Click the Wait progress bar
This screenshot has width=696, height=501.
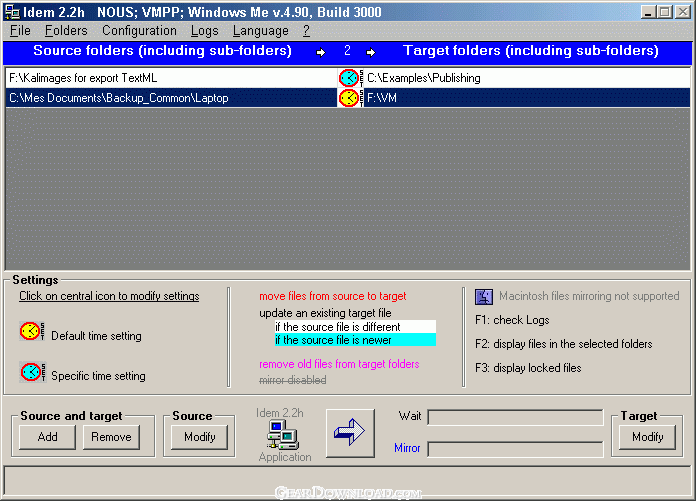point(515,417)
